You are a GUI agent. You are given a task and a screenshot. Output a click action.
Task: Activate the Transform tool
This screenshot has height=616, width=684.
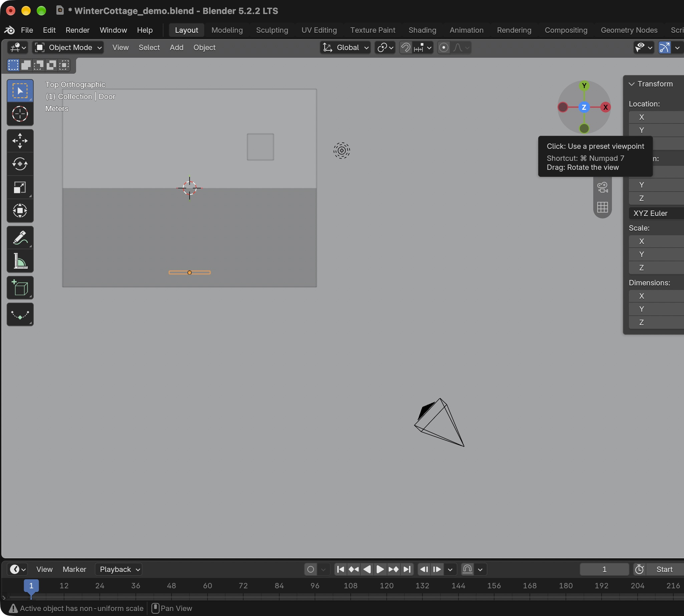(20, 211)
